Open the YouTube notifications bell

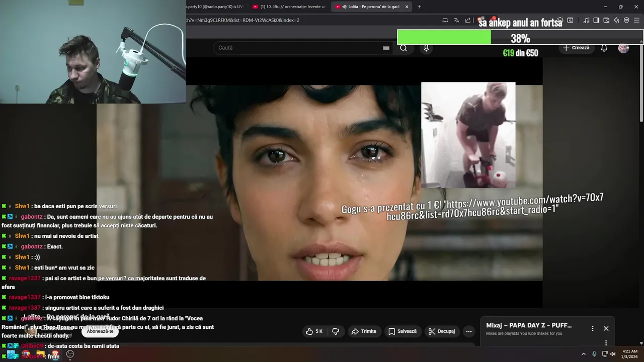click(604, 48)
